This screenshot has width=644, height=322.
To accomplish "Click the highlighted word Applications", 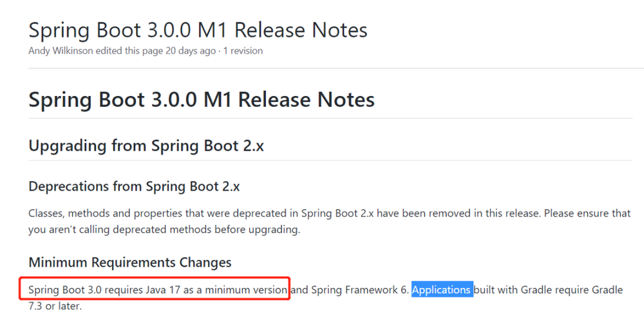I will (x=442, y=290).
